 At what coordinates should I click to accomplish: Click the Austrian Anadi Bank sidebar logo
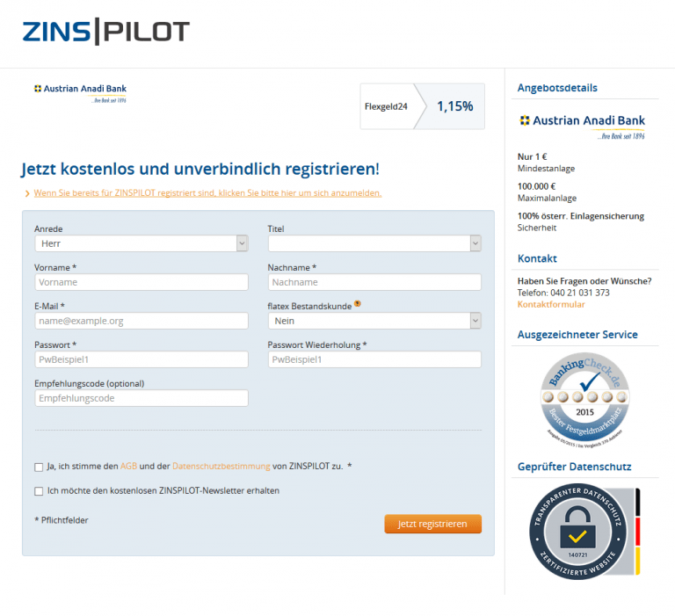tap(582, 126)
